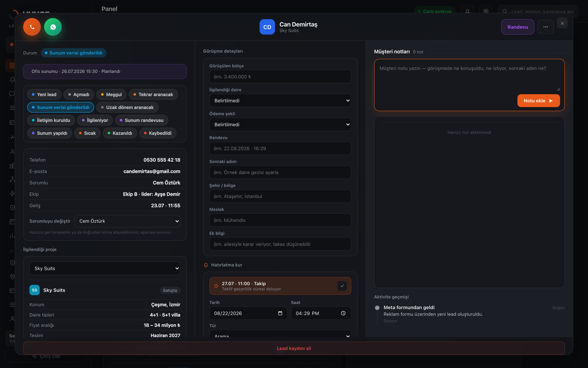Click the phone number 0530 555 42 18
588x368 pixels.
(162, 160)
